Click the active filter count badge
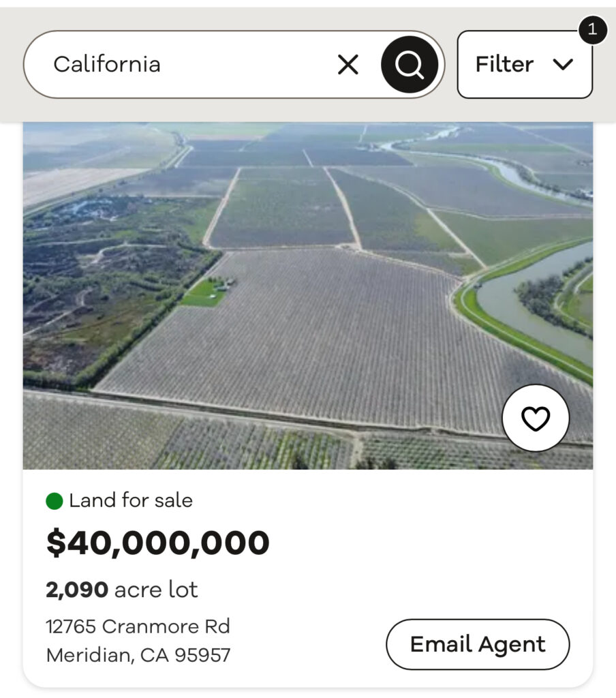Image resolution: width=616 pixels, height=698 pixels. tap(592, 29)
